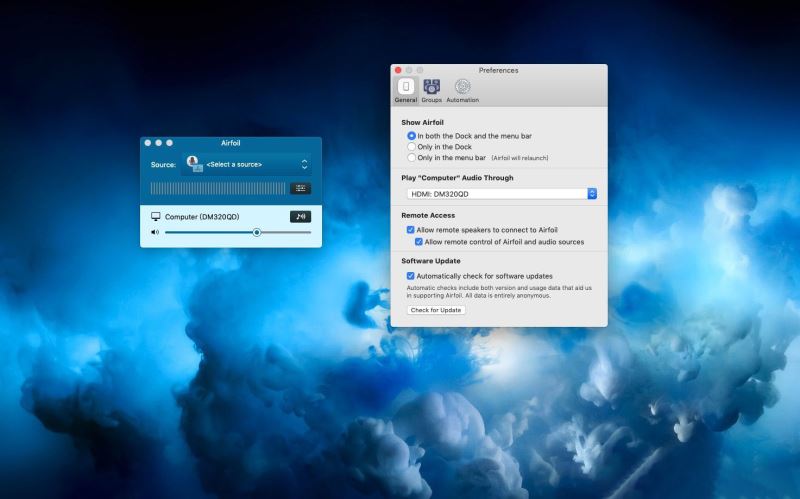Choose 'Only in the Dock' option
The image size is (800, 499).
pos(411,146)
